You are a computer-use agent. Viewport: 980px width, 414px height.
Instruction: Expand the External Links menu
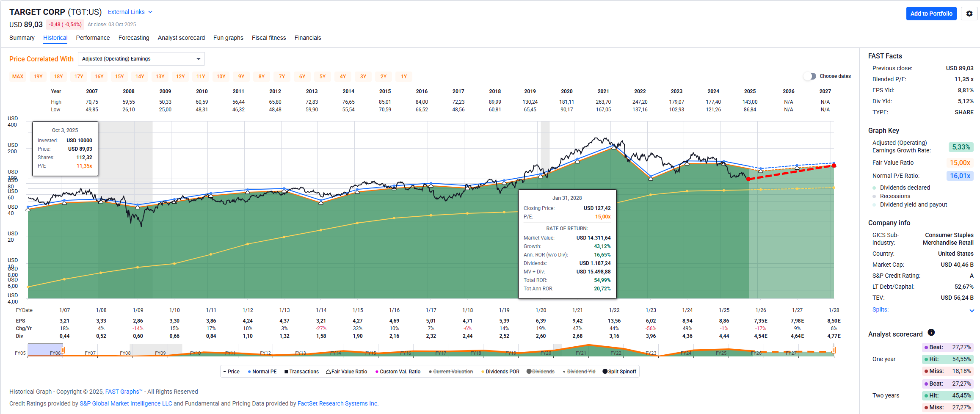[x=130, y=12]
